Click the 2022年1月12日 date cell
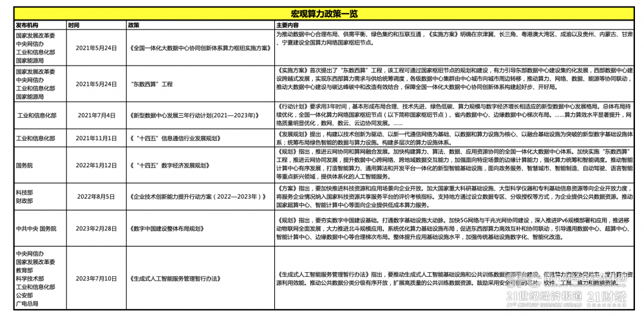The image size is (644, 316). (97, 165)
